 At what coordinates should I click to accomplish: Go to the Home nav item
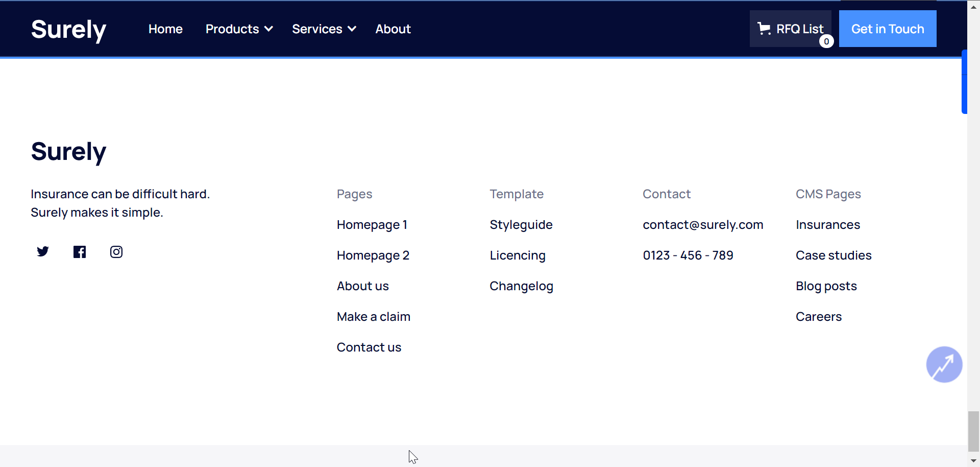165,29
